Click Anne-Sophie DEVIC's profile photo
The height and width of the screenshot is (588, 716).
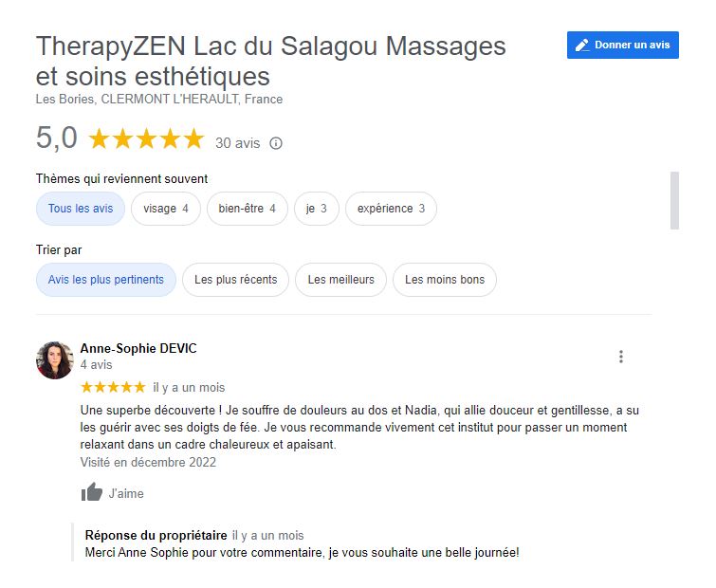pyautogui.click(x=55, y=360)
